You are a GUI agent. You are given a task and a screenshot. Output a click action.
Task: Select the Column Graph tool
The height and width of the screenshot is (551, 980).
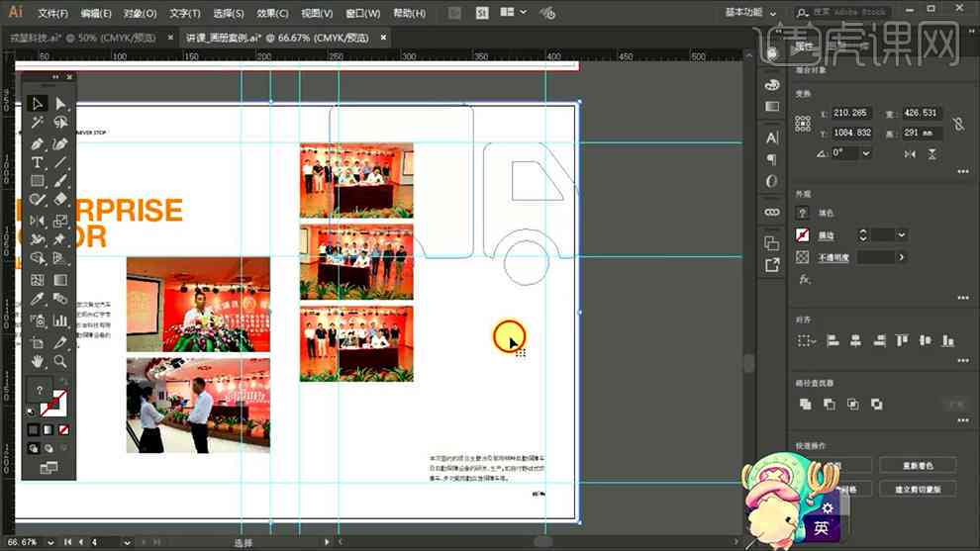[60, 321]
